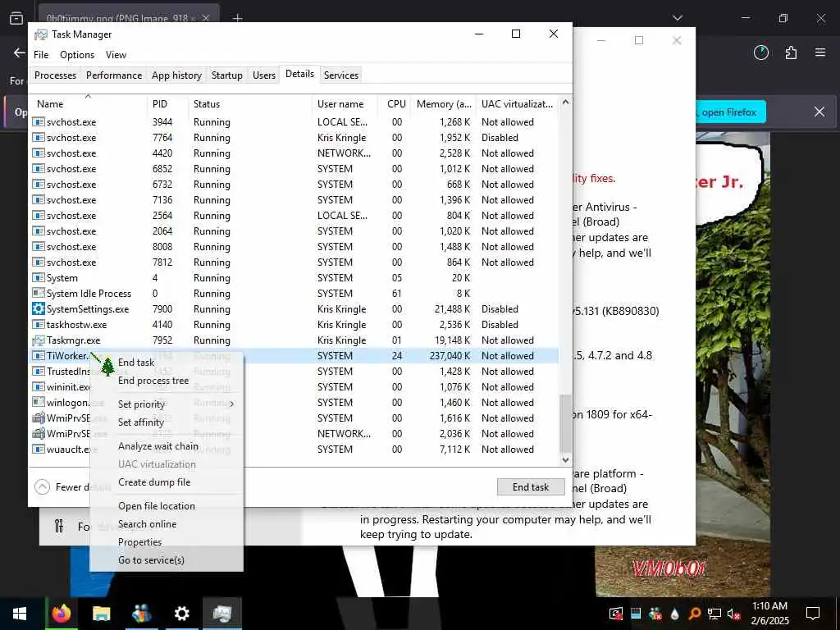This screenshot has height=630, width=840.
Task: Collapse Task Manager with Fewer details arrow
Action: point(42,487)
